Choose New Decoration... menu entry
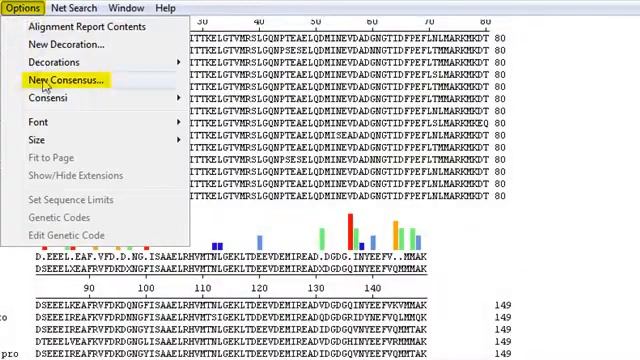This screenshot has width=640, height=360. [66, 44]
